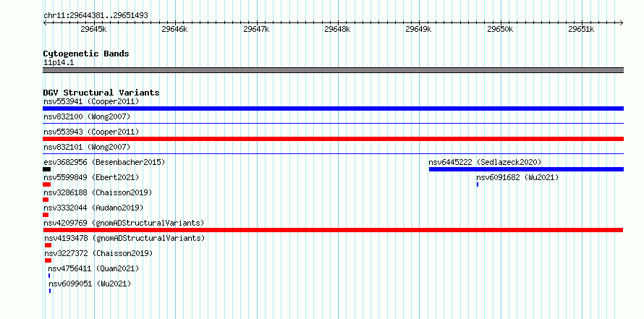
Task: Open nsv4193478 (gnomADStructuralVariants) label
Action: (124, 238)
